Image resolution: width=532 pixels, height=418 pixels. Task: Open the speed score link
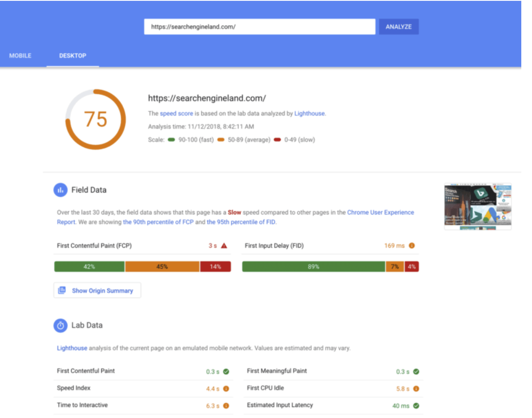[x=176, y=114]
